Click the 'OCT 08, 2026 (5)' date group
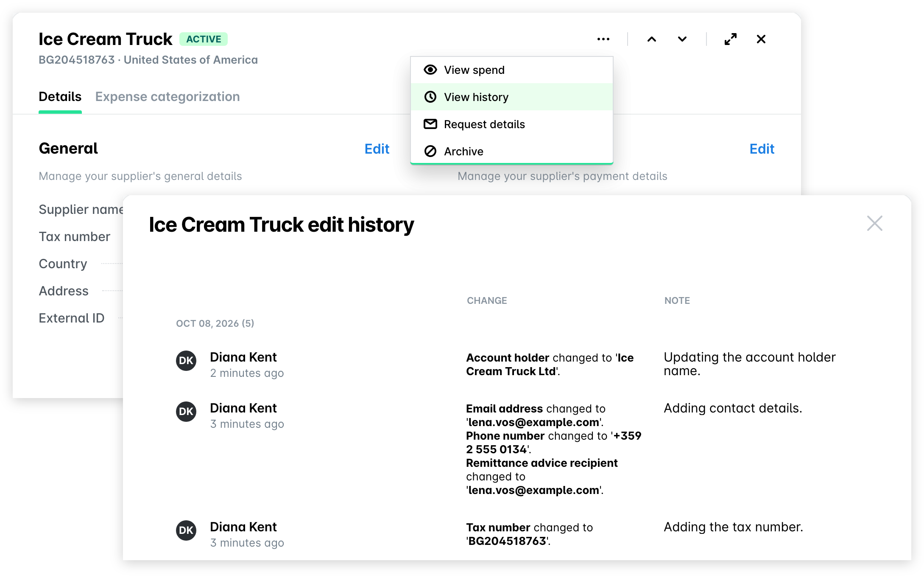The height and width of the screenshot is (578, 924). (215, 323)
